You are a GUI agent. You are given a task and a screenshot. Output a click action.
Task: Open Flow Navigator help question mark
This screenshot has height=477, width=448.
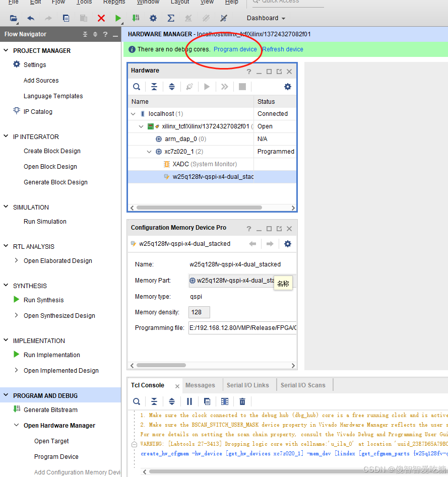pos(105,34)
